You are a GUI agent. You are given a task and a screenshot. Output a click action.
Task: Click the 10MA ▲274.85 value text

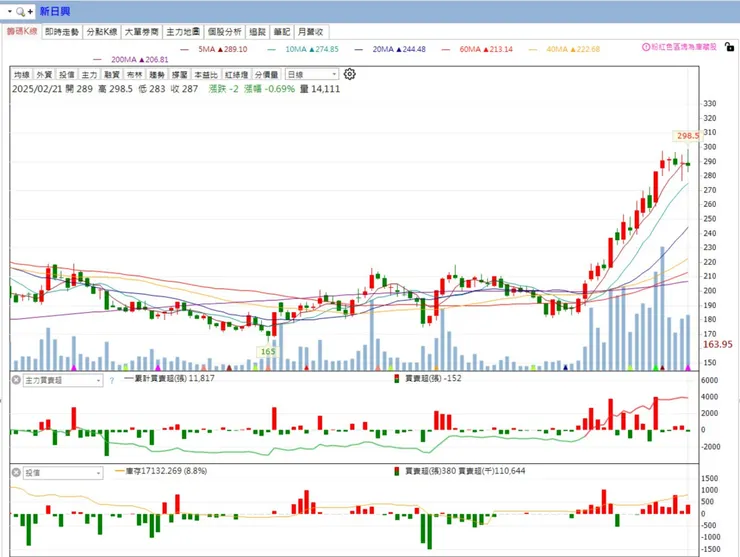pos(312,49)
